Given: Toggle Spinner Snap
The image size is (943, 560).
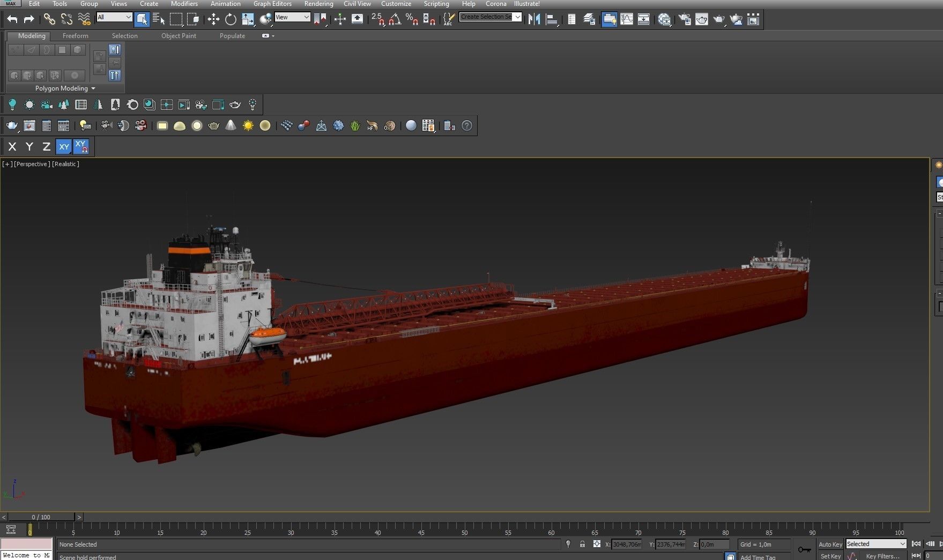Looking at the screenshot, I should tap(429, 19).
